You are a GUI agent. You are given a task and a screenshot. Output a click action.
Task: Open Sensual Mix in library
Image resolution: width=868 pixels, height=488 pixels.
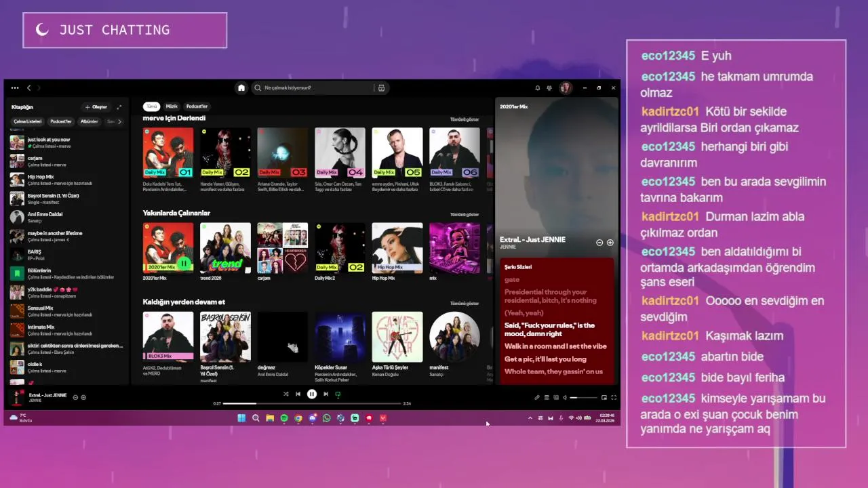tap(66, 311)
